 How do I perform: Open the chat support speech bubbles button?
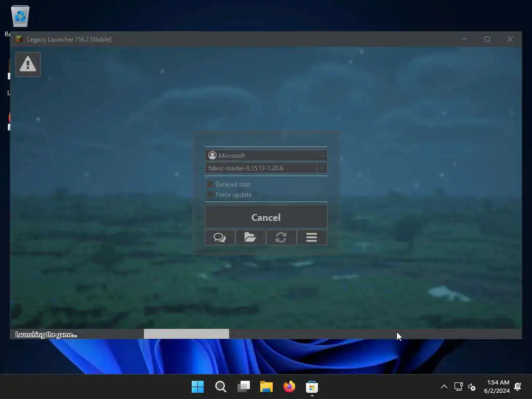pyautogui.click(x=220, y=237)
